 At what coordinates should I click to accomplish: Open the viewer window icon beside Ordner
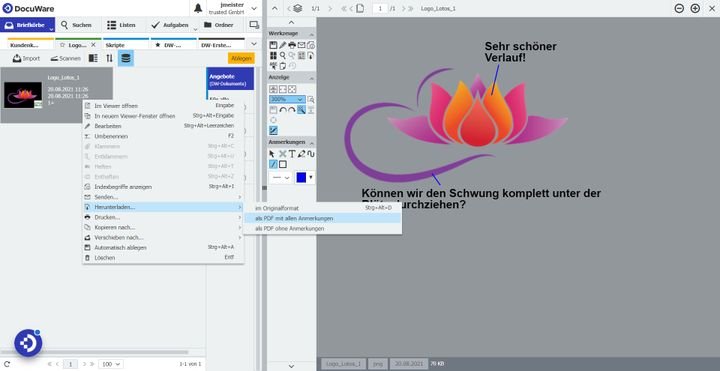point(254,25)
